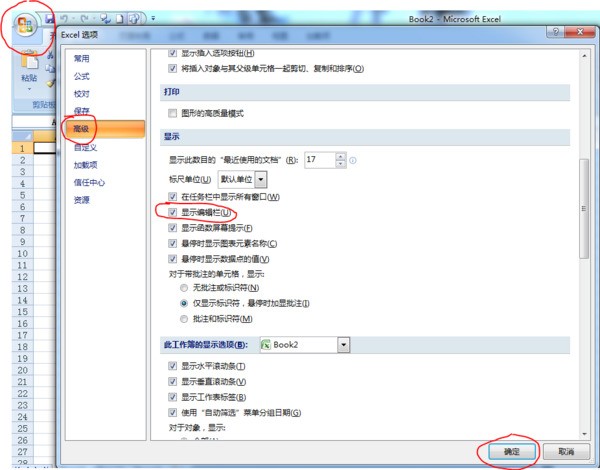Click the info icon beside recent documents count
This screenshot has height=470, width=600.
click(353, 160)
